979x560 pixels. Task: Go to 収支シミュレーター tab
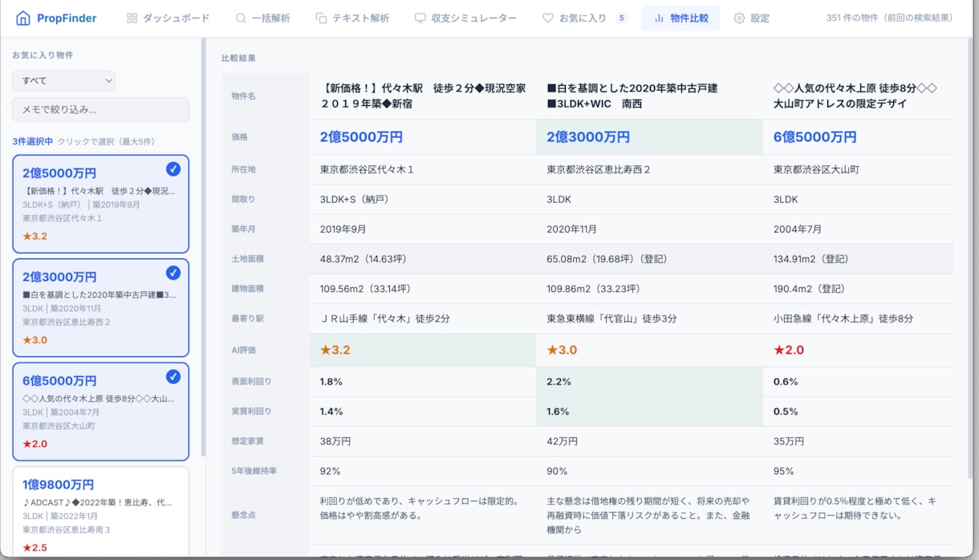(x=465, y=18)
